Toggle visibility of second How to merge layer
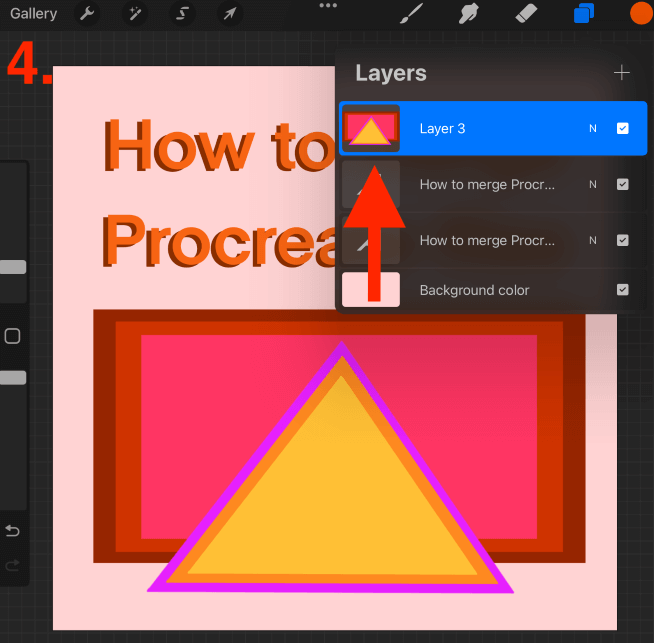The height and width of the screenshot is (643, 654). point(623,240)
